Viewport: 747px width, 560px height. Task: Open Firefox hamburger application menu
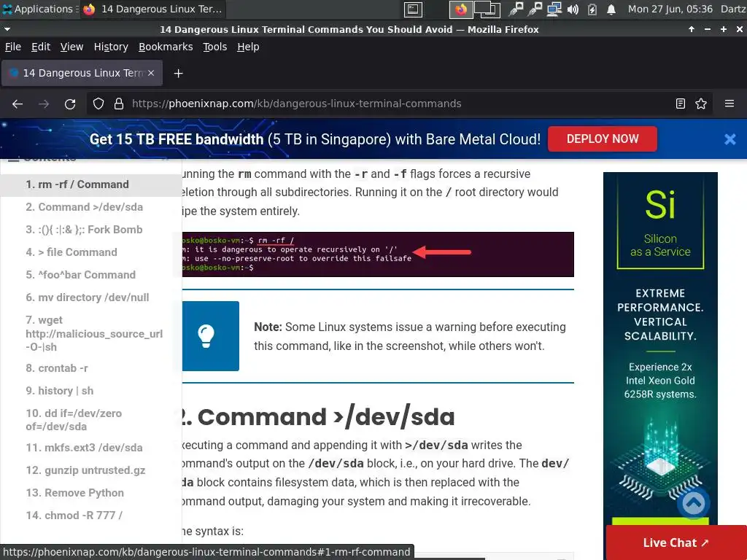tap(729, 104)
